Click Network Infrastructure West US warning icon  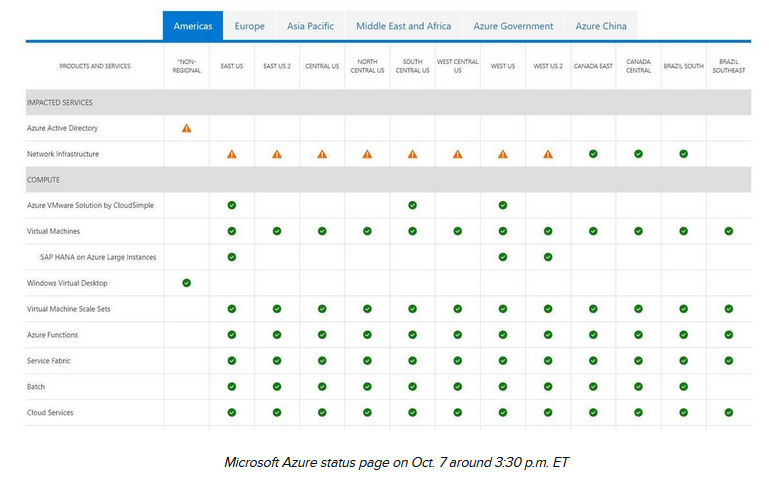tap(503, 154)
